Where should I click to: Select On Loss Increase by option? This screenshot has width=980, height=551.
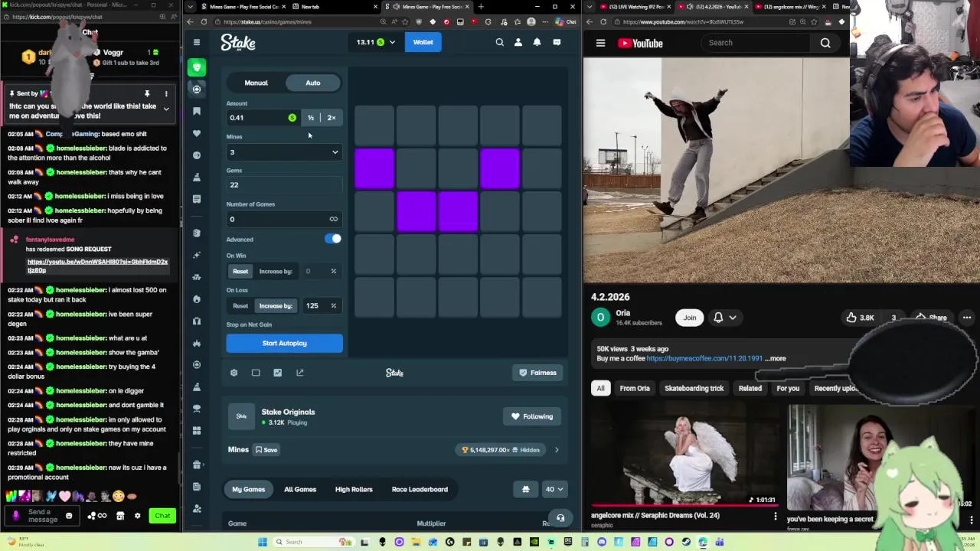coord(276,305)
